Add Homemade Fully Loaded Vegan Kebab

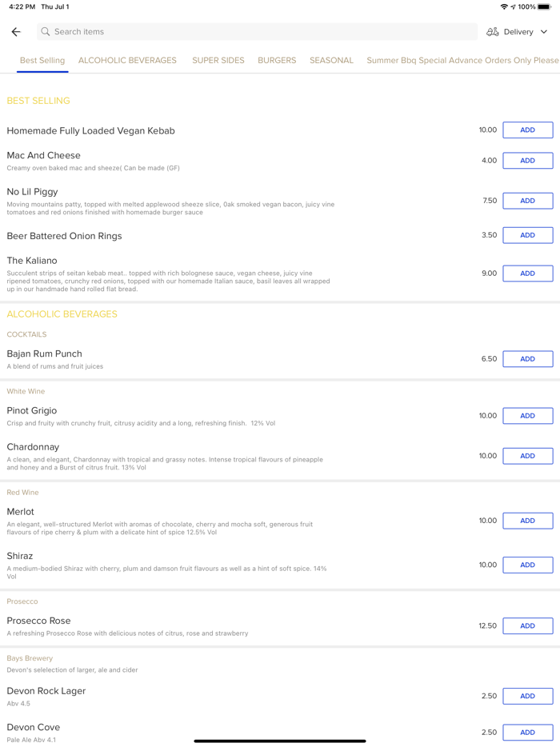[527, 130]
